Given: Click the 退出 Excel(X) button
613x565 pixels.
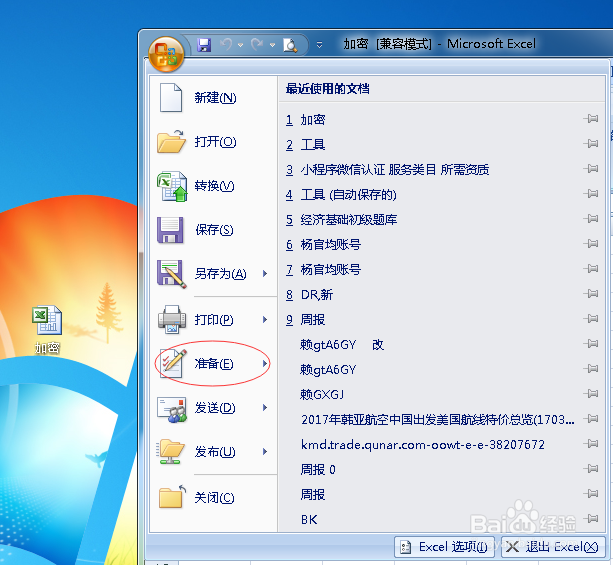Looking at the screenshot, I should (552, 547).
